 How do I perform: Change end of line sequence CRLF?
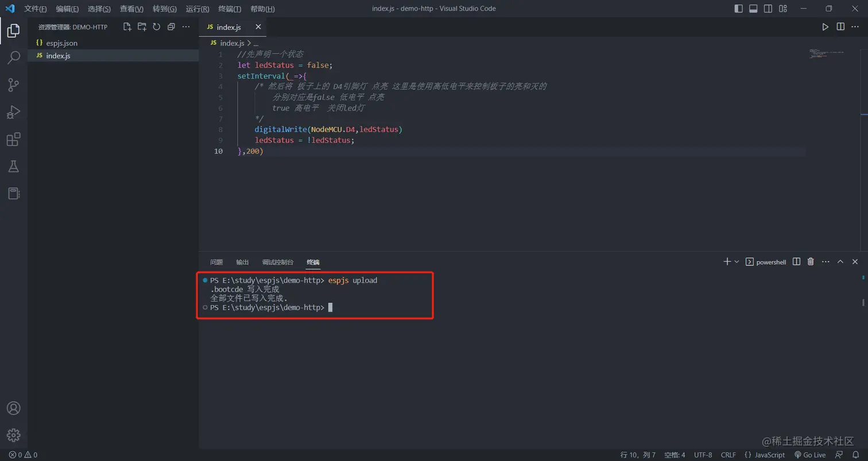pos(728,455)
